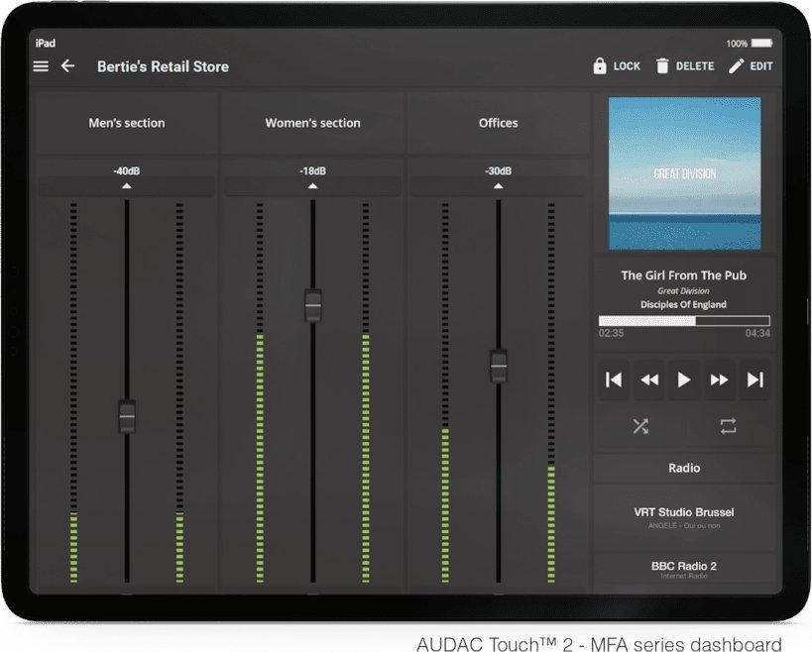Viewport: 812px width, 652px height.
Task: Skip to the previous track
Action: point(614,380)
